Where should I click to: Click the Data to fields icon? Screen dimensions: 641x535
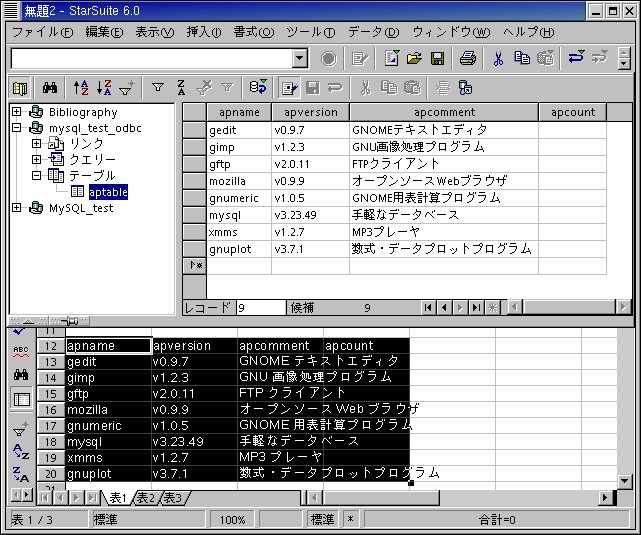pos(465,88)
